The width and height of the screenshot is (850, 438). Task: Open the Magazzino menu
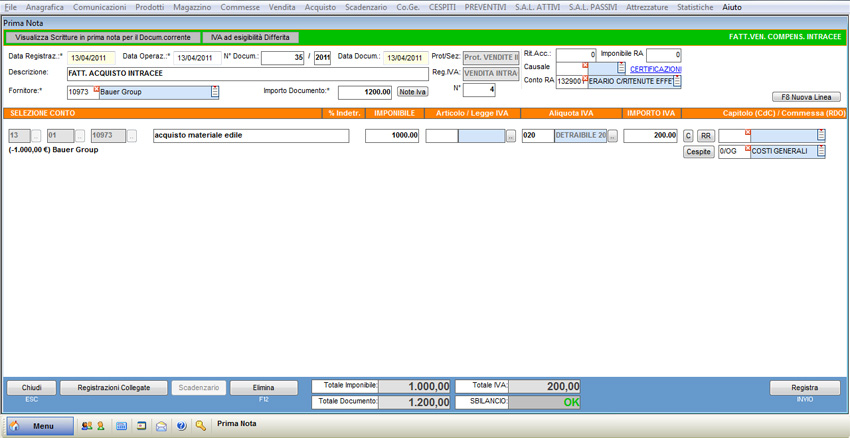point(192,7)
